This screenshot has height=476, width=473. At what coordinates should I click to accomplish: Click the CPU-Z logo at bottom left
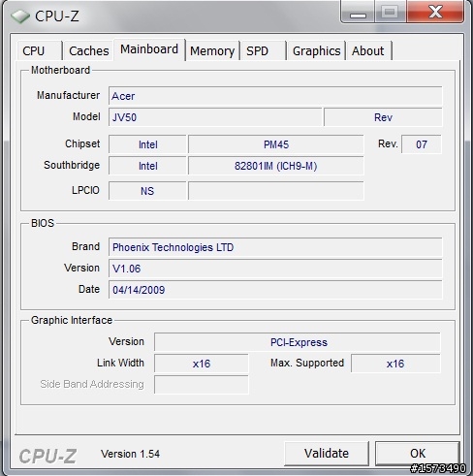[47, 456]
